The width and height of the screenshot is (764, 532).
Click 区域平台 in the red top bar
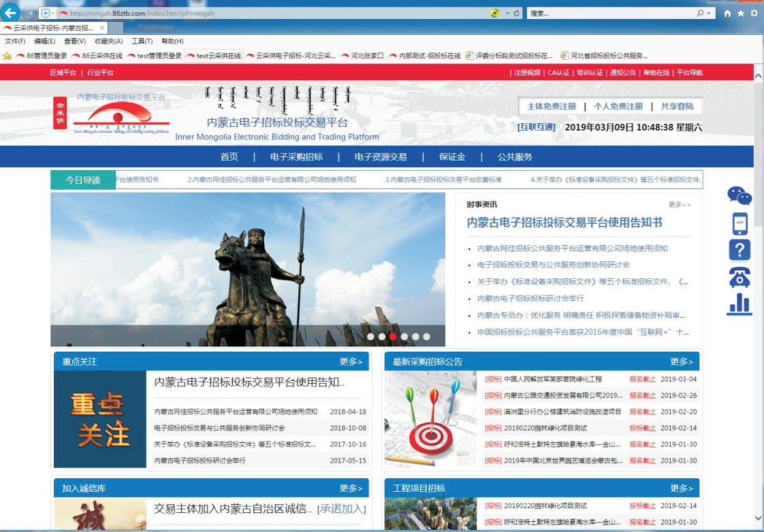tap(63, 73)
